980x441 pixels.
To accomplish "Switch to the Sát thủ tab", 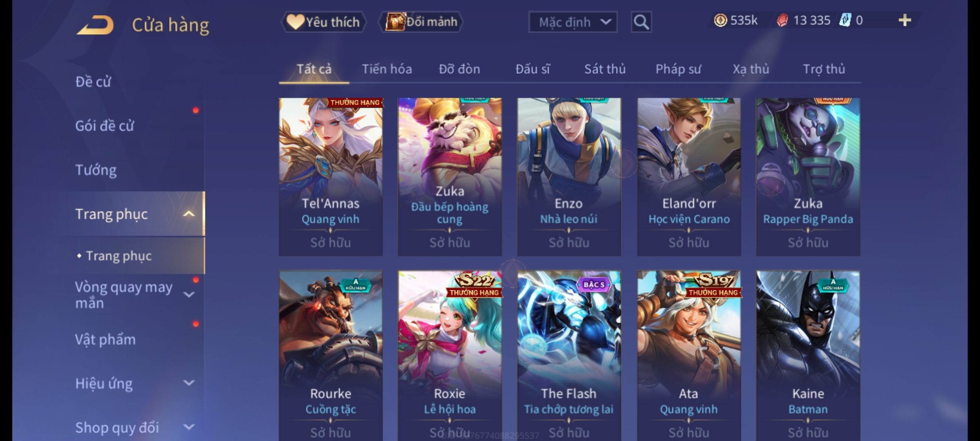I will [605, 69].
